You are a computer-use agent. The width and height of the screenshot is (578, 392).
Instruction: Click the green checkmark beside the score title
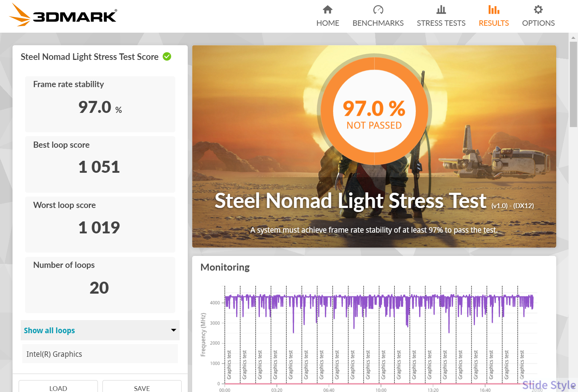(167, 57)
